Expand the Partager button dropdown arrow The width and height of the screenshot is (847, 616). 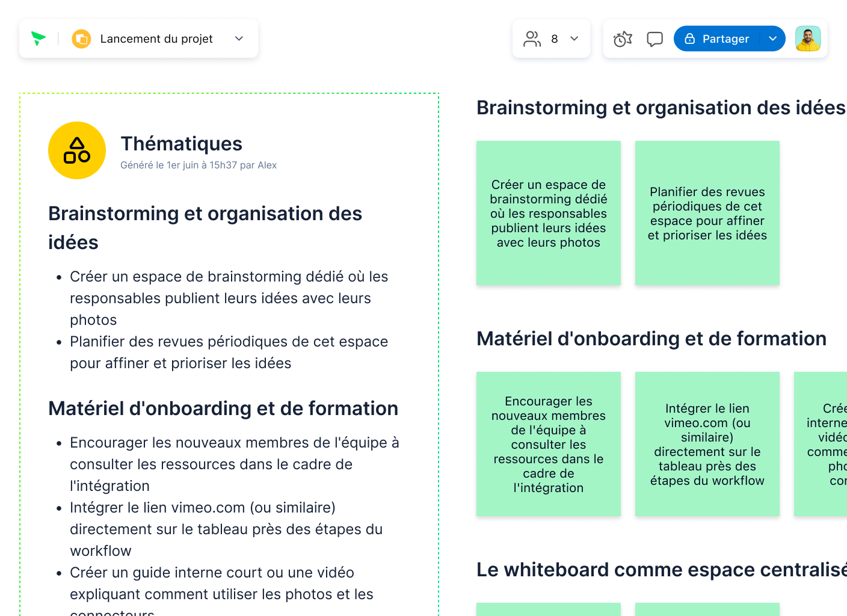773,38
